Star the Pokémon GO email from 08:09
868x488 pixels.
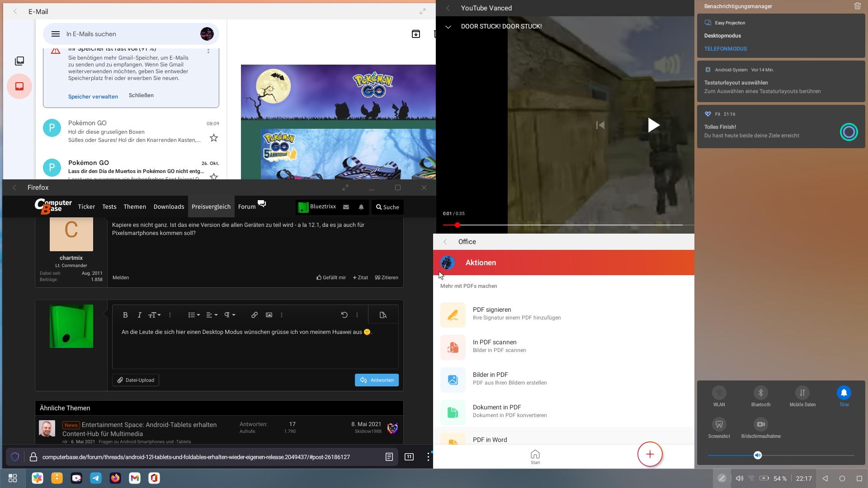(214, 138)
